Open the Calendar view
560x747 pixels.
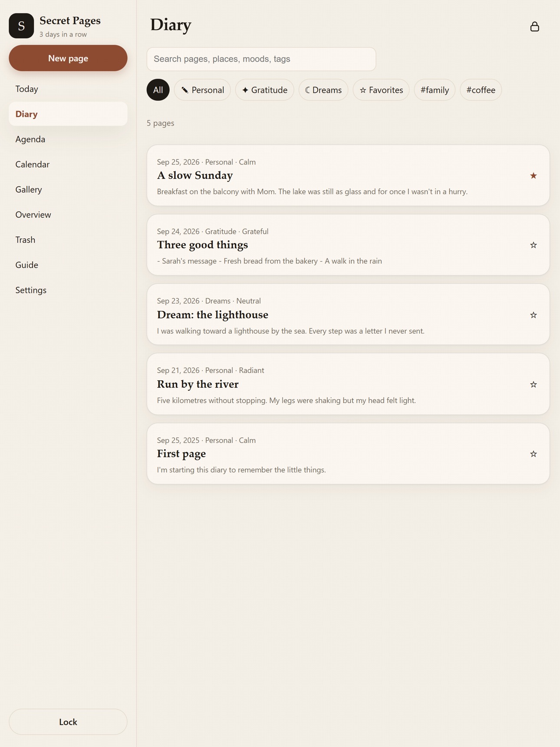pos(68,165)
